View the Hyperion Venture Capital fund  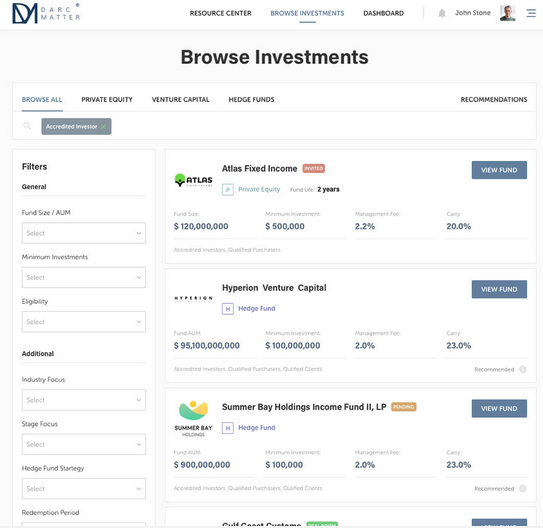click(x=499, y=289)
